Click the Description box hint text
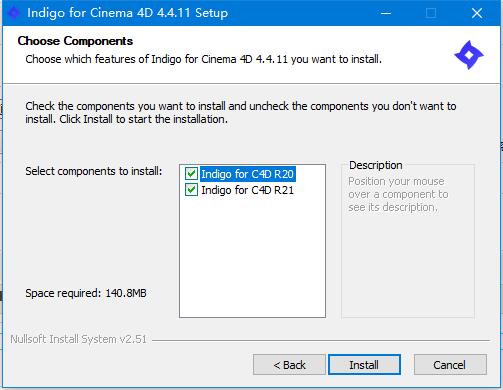503x390 pixels. [x=398, y=194]
